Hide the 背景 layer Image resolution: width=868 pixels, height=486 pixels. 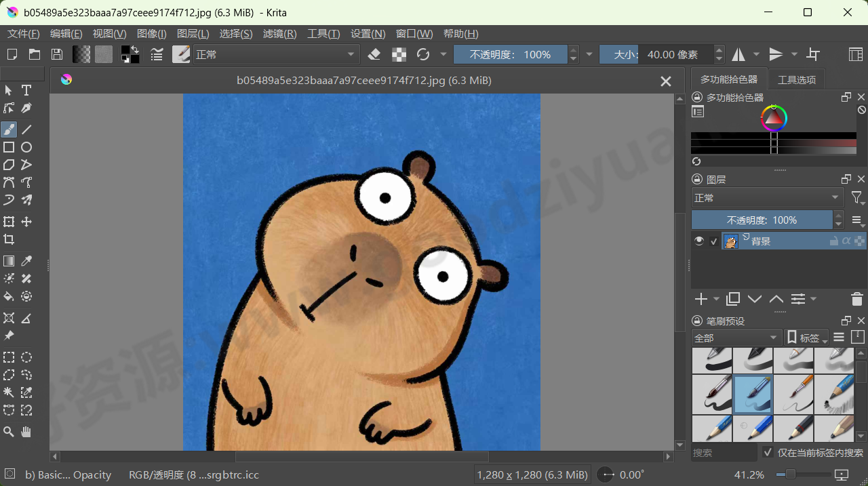coord(698,240)
